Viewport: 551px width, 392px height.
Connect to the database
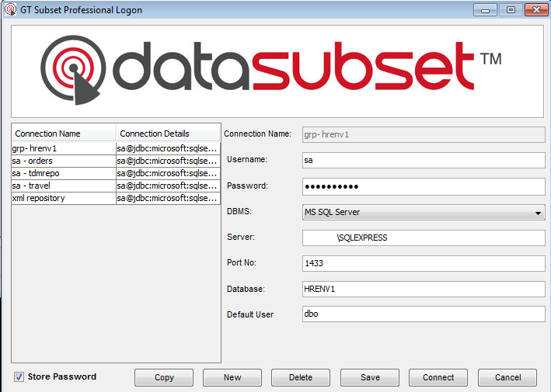pos(438,377)
